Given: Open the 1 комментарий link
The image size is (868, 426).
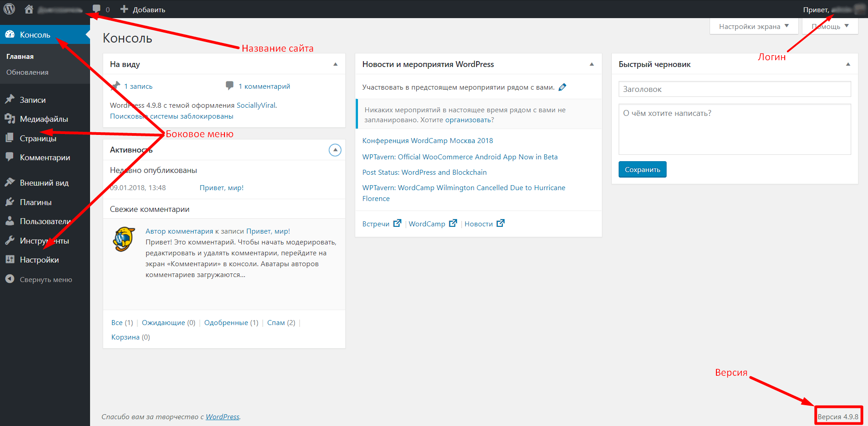Looking at the screenshot, I should [x=264, y=86].
